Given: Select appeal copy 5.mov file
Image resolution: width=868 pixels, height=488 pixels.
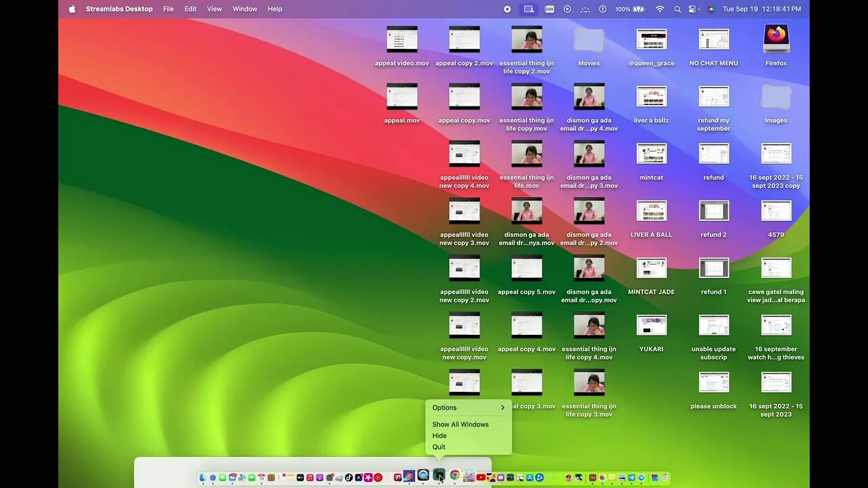Looking at the screenshot, I should coord(527,268).
